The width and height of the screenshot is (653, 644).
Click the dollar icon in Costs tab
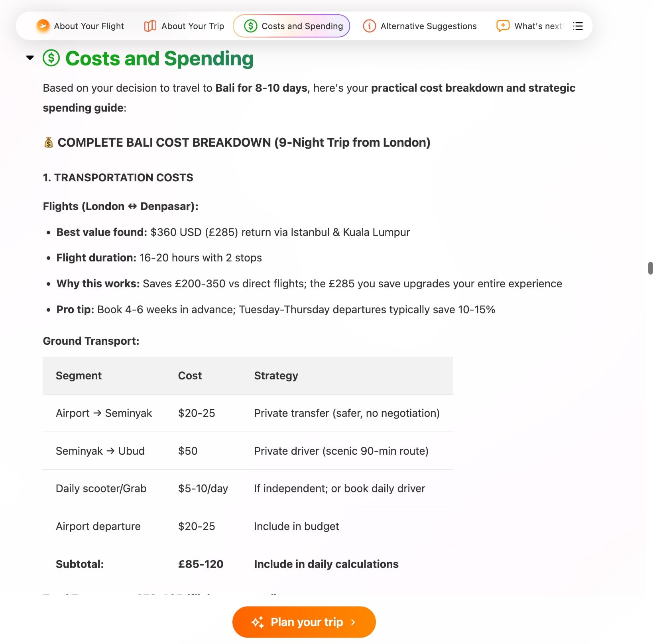[x=250, y=26]
